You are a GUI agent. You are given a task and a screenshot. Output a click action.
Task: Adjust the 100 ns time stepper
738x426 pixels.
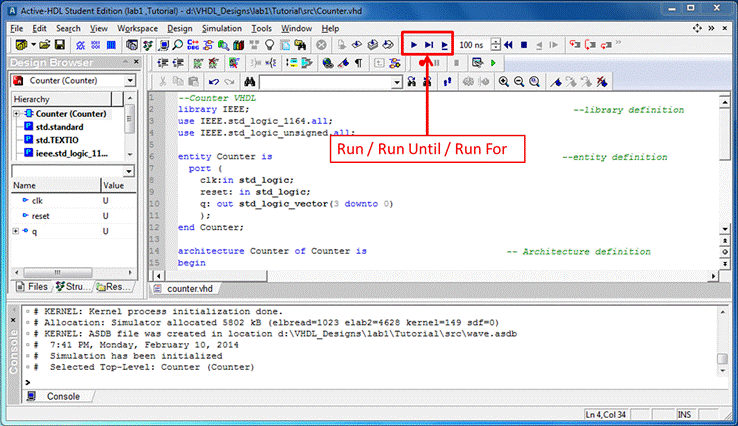(x=495, y=45)
